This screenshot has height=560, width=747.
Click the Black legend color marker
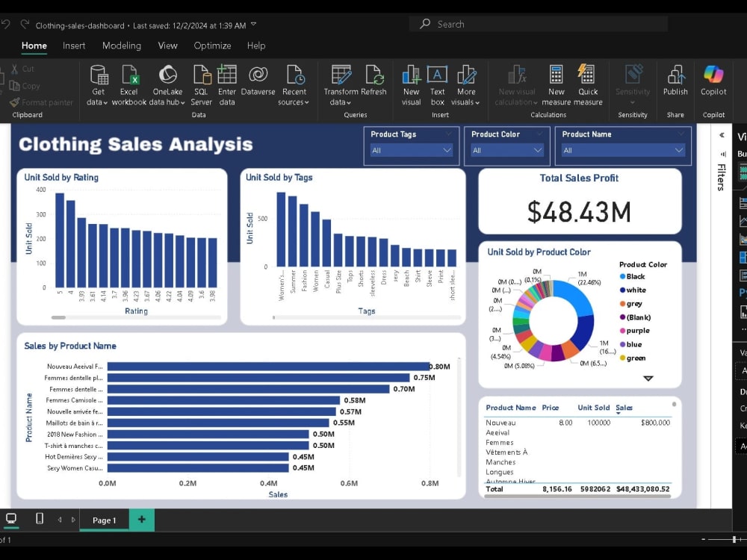click(622, 277)
